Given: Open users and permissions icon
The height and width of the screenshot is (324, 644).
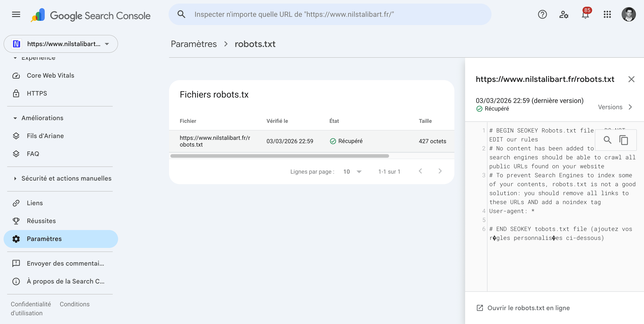Looking at the screenshot, I should pos(564,15).
